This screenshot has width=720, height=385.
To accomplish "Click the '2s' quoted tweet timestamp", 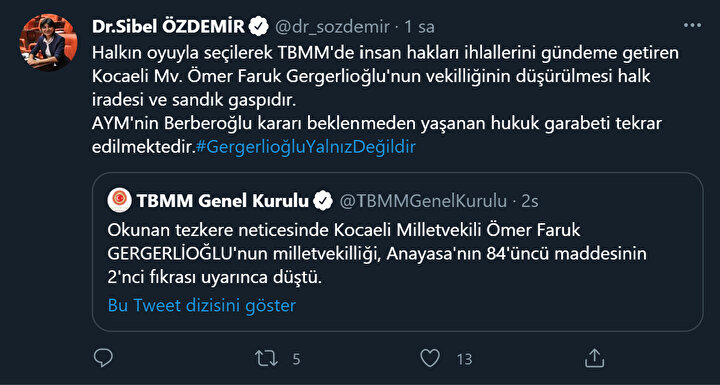I will 529,201.
